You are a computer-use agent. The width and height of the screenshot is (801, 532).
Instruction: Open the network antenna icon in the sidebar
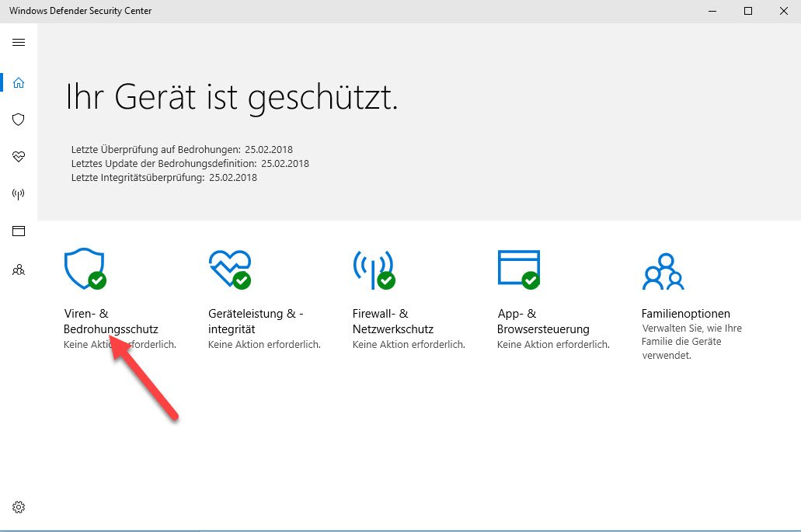[19, 194]
